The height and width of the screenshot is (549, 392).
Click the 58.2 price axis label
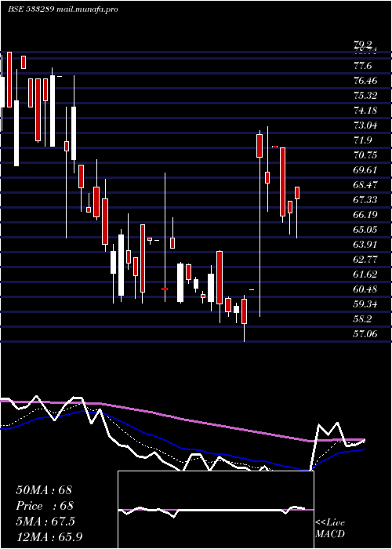[362, 319]
